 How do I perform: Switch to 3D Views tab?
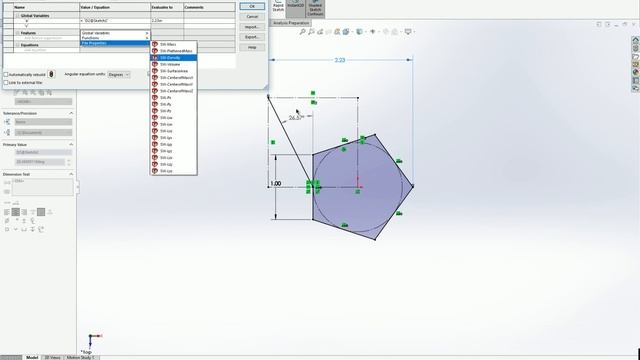coord(52,357)
